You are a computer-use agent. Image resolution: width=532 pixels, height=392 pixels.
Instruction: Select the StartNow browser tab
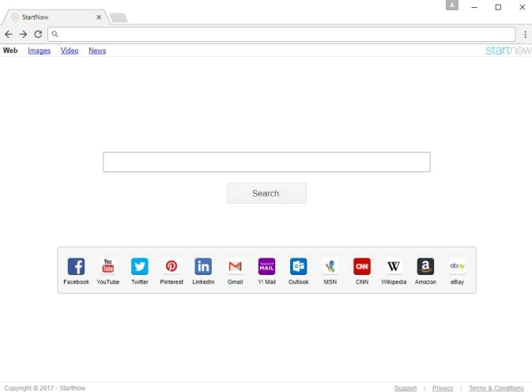point(56,17)
